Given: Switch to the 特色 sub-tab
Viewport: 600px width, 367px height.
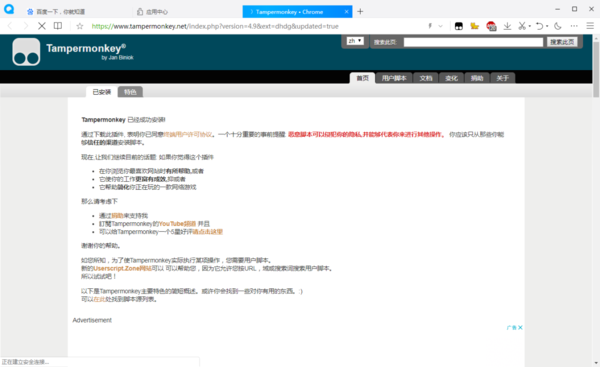Looking at the screenshot, I should [130, 92].
